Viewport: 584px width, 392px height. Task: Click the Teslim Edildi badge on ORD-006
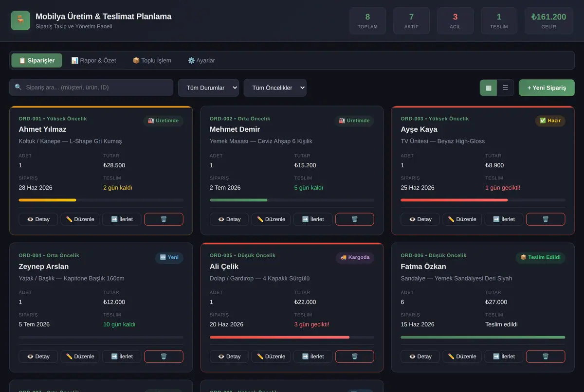[541, 257]
